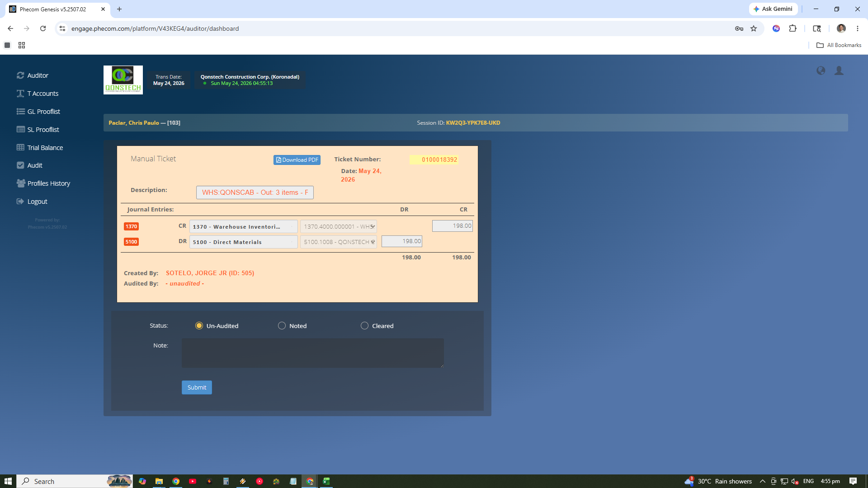Image resolution: width=868 pixels, height=488 pixels.
Task: Open File Explorer from taskbar
Action: [159, 481]
